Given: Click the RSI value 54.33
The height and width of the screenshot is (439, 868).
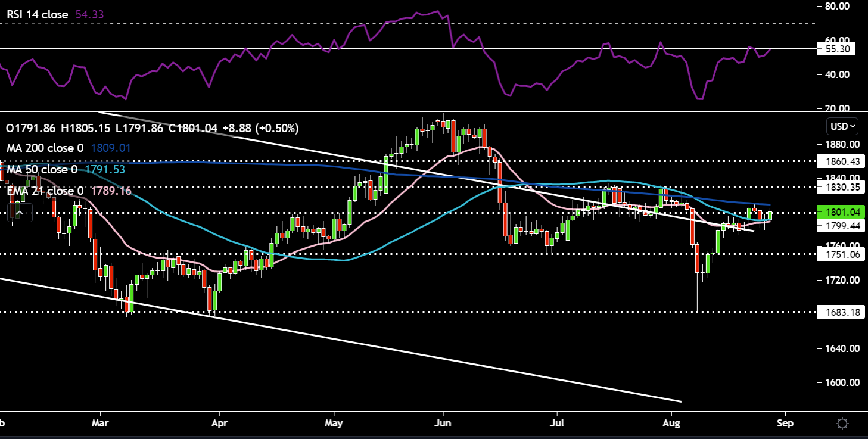Looking at the screenshot, I should point(89,15).
